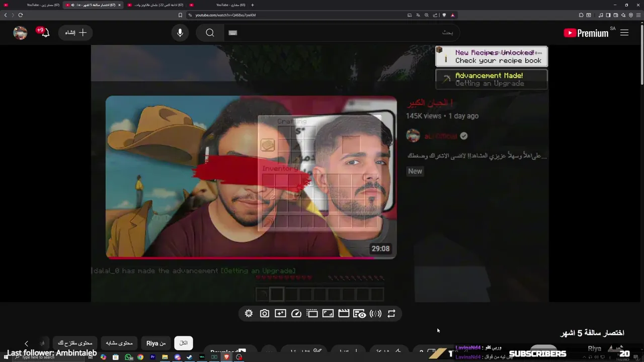This screenshot has width=644, height=362.
Task: Toggle the browser sidebar panel
Action: pos(608,15)
